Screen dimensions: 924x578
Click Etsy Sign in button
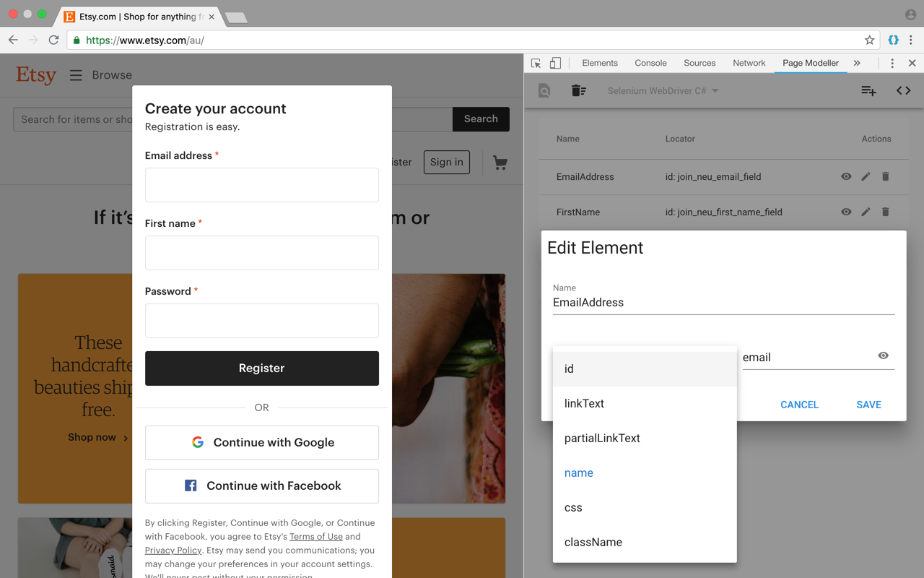point(447,163)
